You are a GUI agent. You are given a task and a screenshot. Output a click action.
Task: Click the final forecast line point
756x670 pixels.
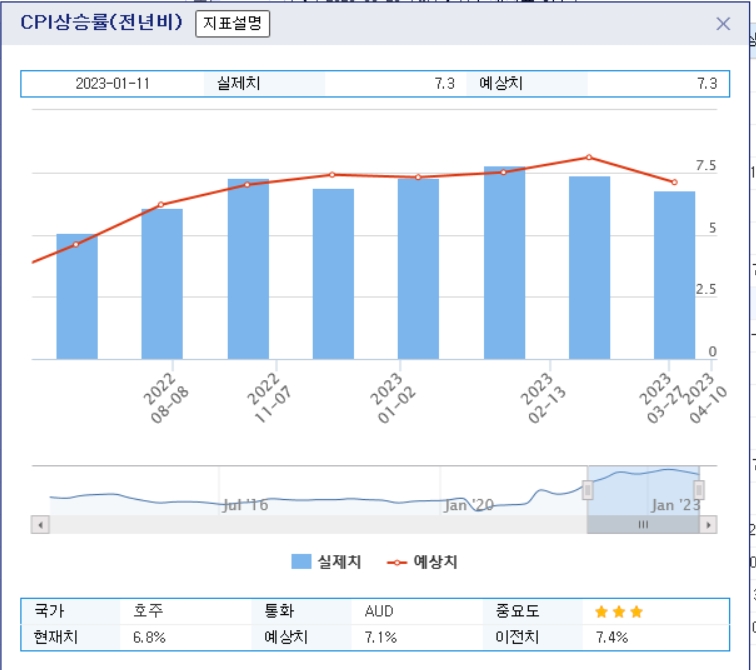click(x=674, y=182)
